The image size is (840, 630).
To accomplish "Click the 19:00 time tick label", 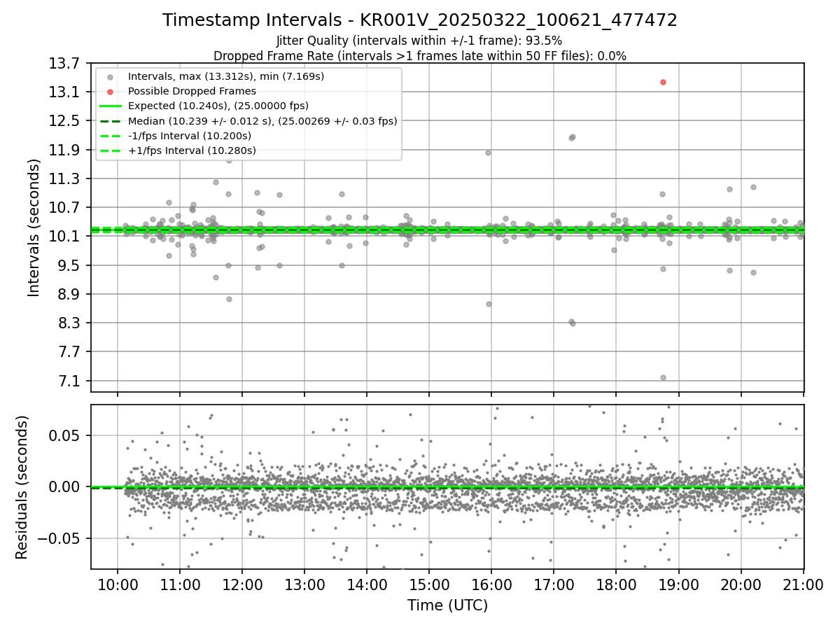I will [678, 585].
